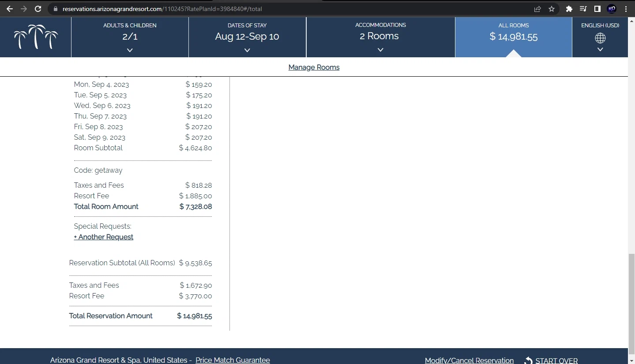The width and height of the screenshot is (635, 364).
Task: Open the 2 Rooms accommodations tab
Action: coord(380,37)
